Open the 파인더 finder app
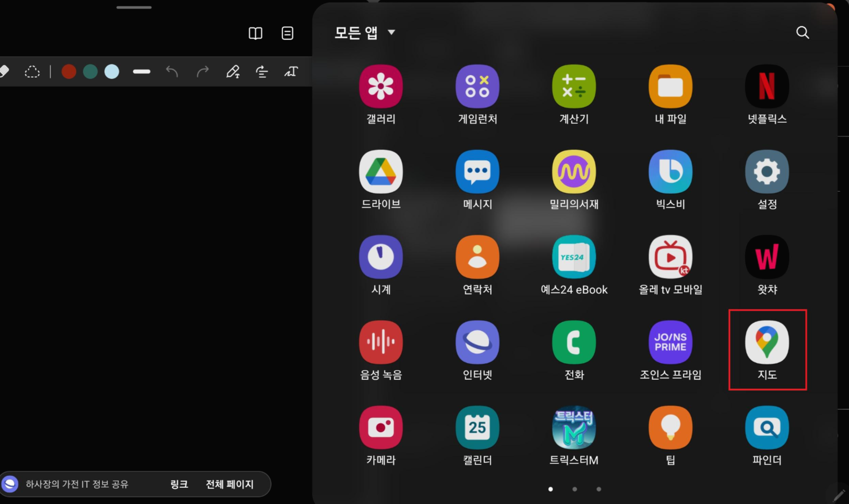 (767, 427)
